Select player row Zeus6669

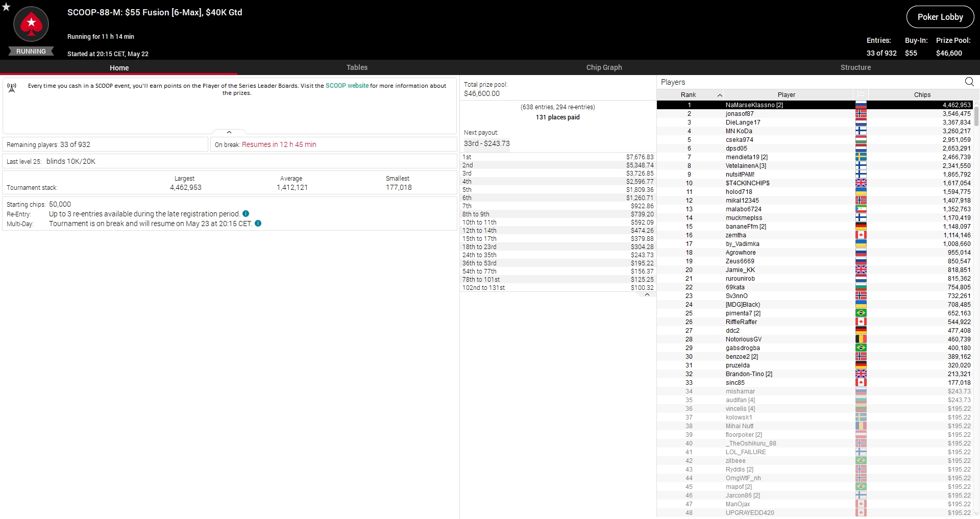[x=815, y=261]
